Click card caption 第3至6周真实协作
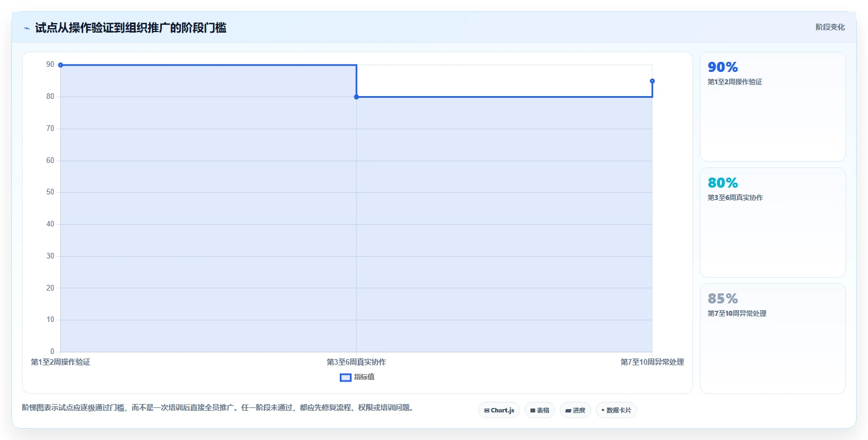This screenshot has width=868, height=440. pyautogui.click(x=735, y=198)
